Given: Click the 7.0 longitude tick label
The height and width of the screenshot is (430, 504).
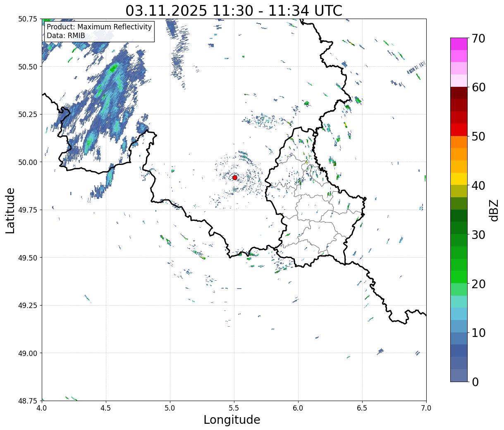Looking at the screenshot, I should coord(426,408).
